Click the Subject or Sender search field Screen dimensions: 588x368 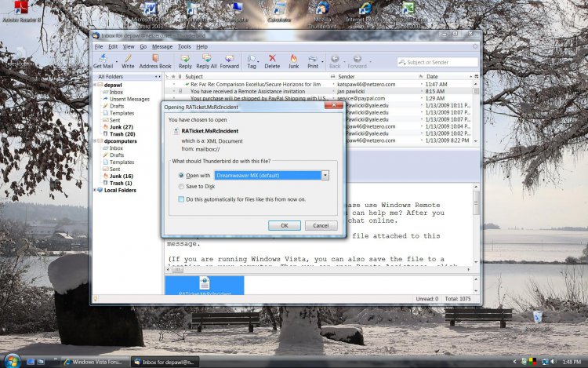[437, 62]
